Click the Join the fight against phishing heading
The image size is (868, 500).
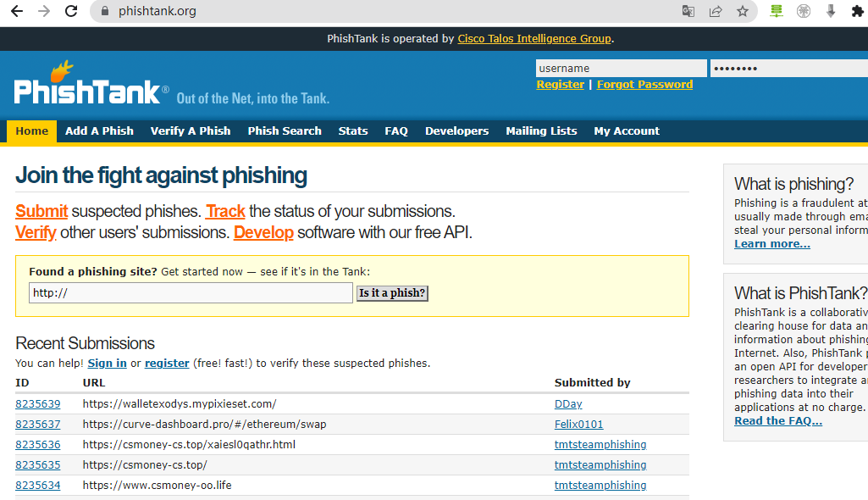pyautogui.click(x=161, y=175)
